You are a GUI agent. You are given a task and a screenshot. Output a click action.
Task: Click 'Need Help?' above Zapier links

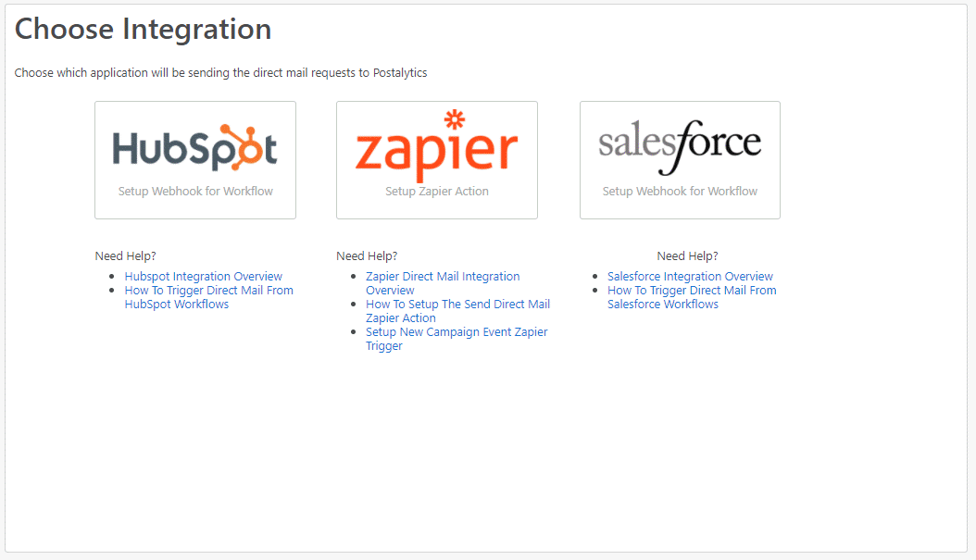click(x=367, y=256)
